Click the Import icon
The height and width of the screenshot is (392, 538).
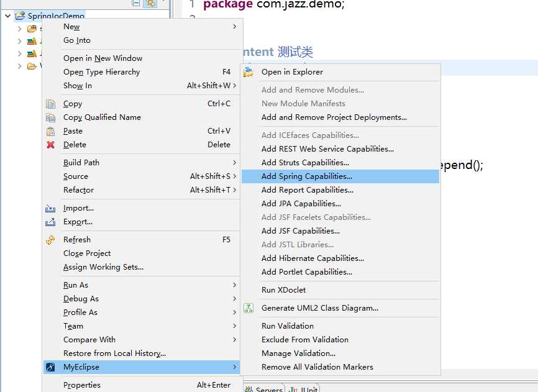tap(50, 209)
